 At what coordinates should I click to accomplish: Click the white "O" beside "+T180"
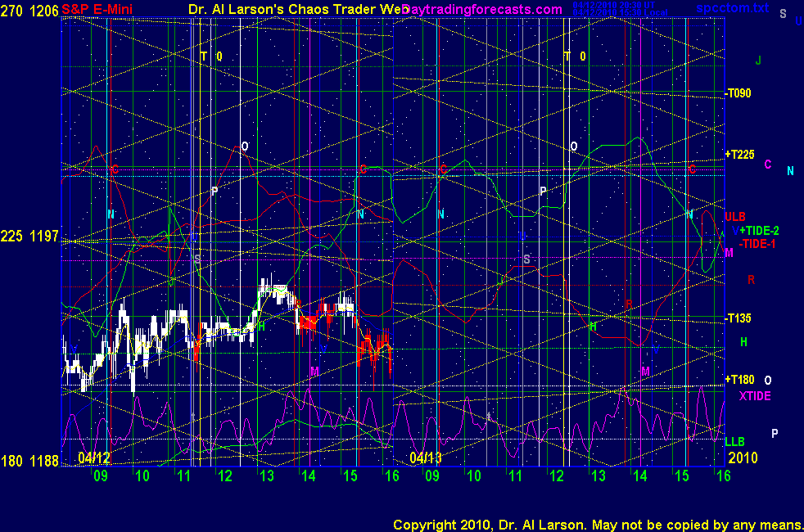(x=768, y=381)
